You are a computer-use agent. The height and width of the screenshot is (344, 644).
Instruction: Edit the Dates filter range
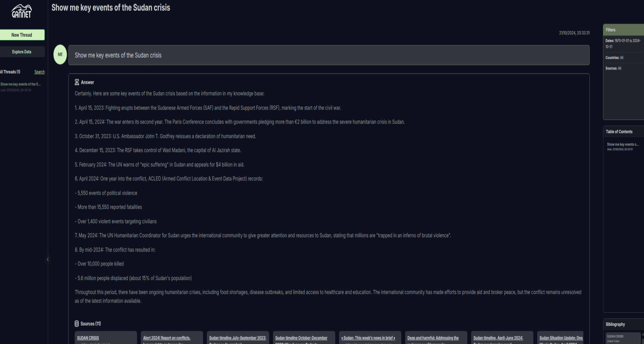coord(623,44)
